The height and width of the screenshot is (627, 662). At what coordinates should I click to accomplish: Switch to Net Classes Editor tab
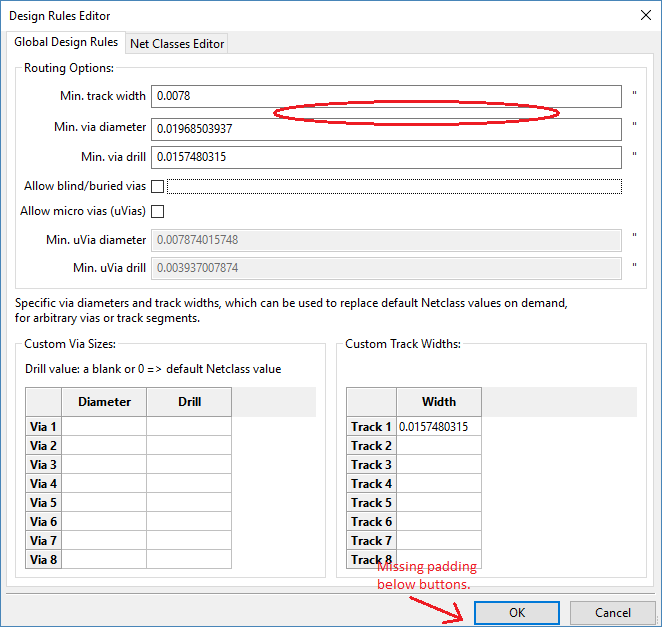178,44
